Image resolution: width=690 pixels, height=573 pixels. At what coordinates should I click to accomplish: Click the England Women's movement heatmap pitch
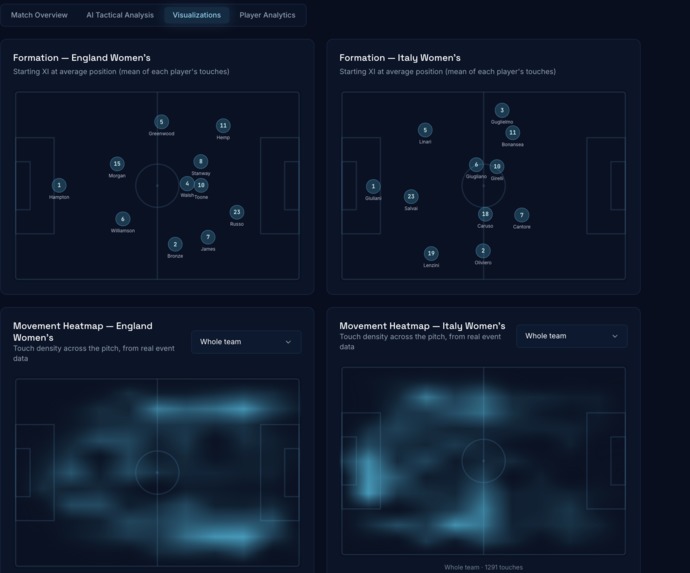pyautogui.click(x=157, y=472)
